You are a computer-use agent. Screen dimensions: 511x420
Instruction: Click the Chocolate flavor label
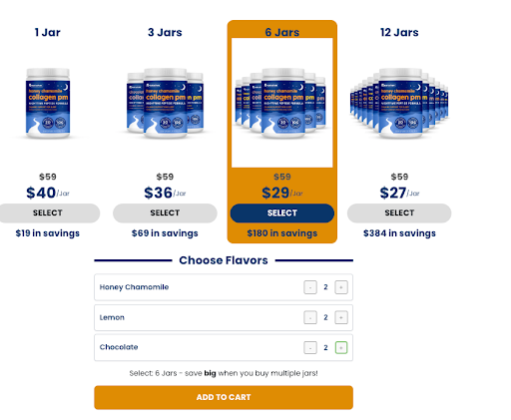click(x=119, y=347)
